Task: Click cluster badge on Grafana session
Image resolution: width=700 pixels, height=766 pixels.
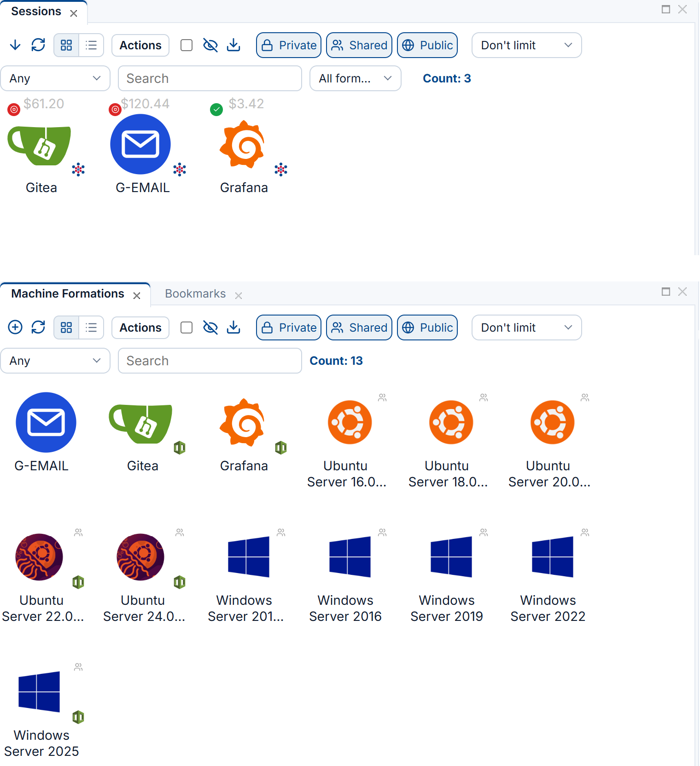Action: point(281,170)
